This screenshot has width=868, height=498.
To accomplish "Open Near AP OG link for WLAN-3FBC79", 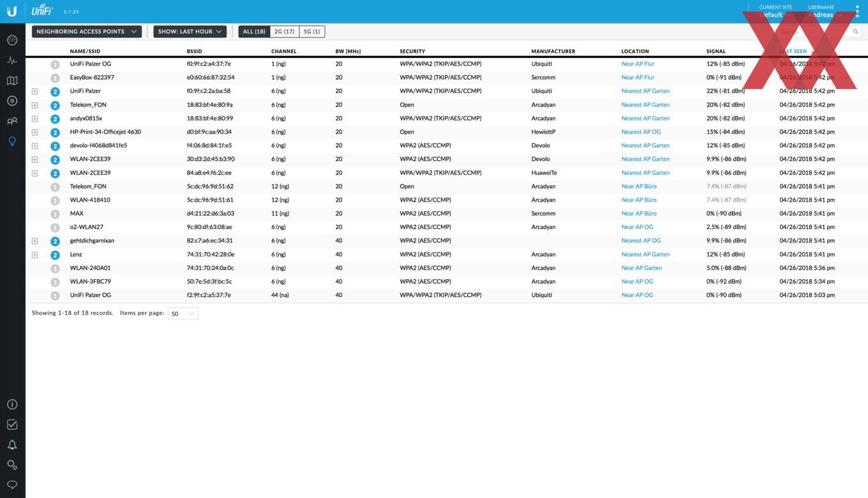I will point(637,281).
